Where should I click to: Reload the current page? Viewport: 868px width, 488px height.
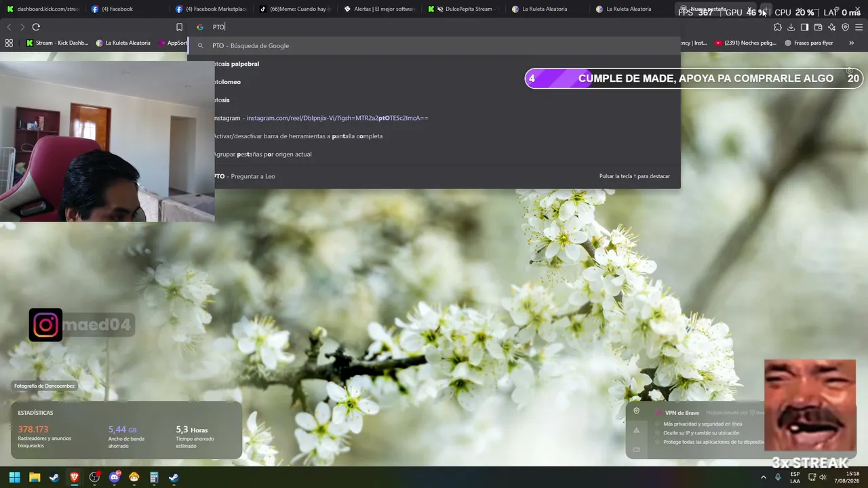click(x=36, y=27)
